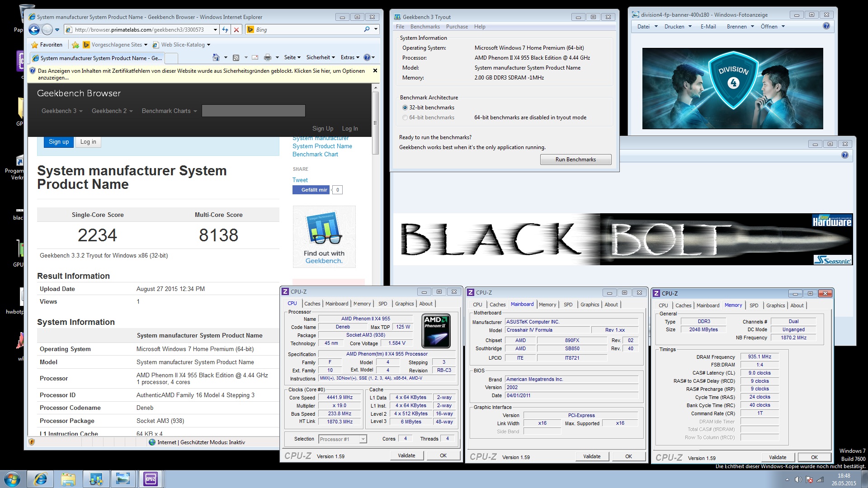868x488 pixels.
Task: Click IE page vertical scrollbar thumb
Action: [375, 123]
